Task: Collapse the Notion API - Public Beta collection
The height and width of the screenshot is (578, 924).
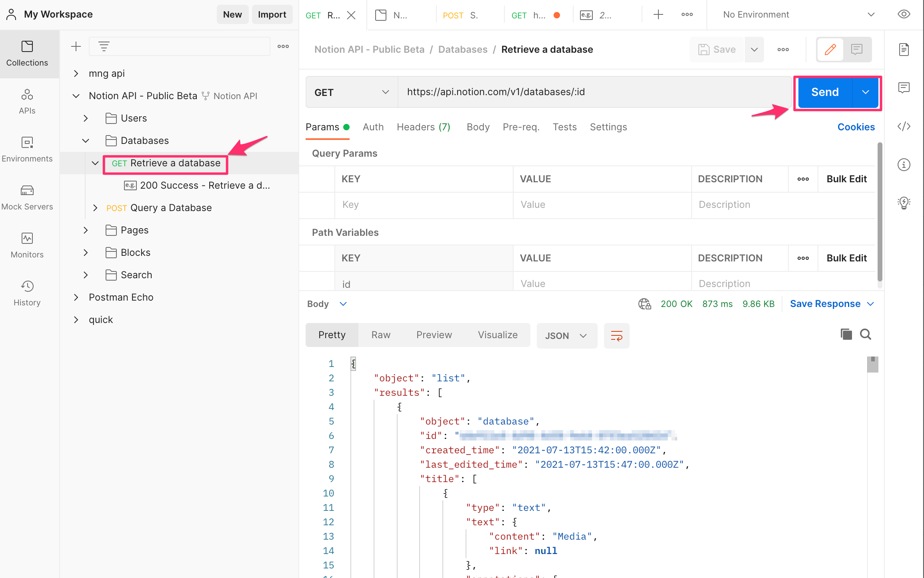Action: (x=76, y=96)
